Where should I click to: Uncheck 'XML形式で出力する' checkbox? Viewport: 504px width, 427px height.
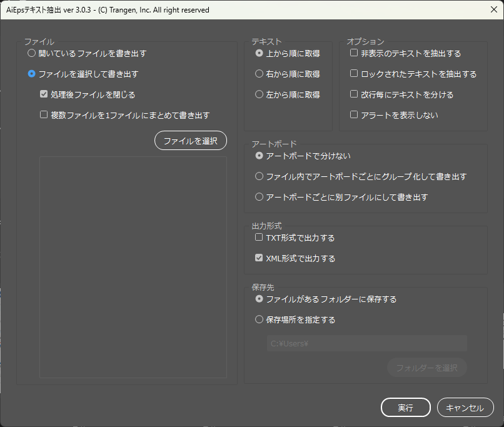[x=259, y=258]
